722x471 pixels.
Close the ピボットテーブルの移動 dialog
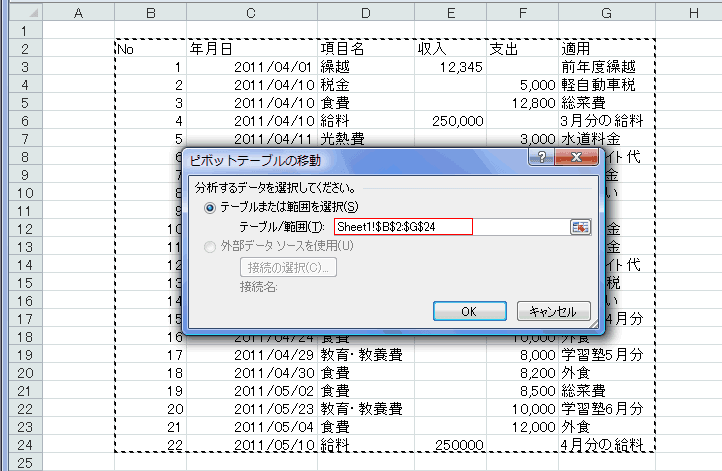tap(576, 157)
